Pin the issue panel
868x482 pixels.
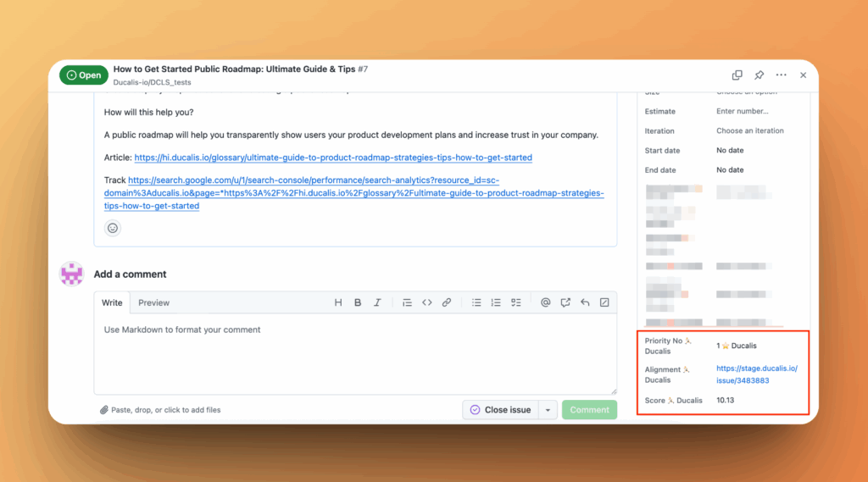pyautogui.click(x=759, y=75)
